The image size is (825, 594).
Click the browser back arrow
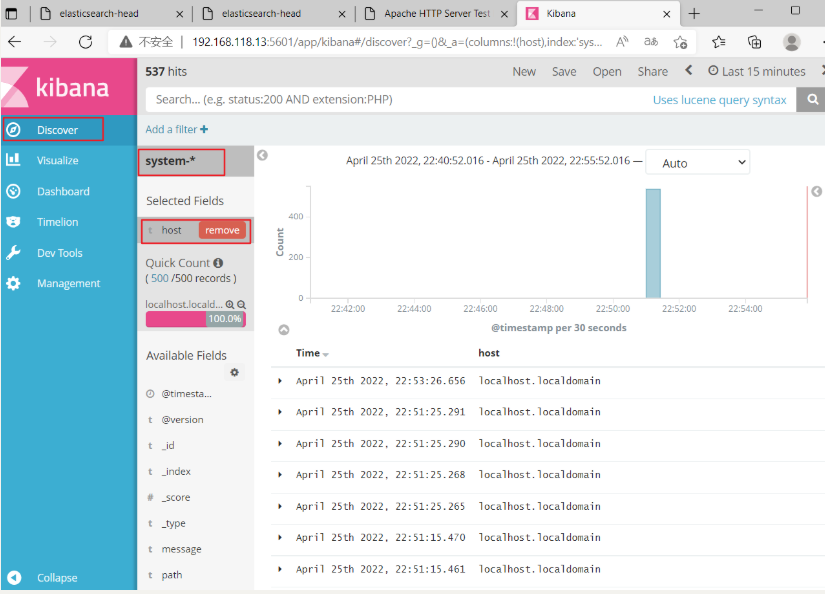point(15,42)
